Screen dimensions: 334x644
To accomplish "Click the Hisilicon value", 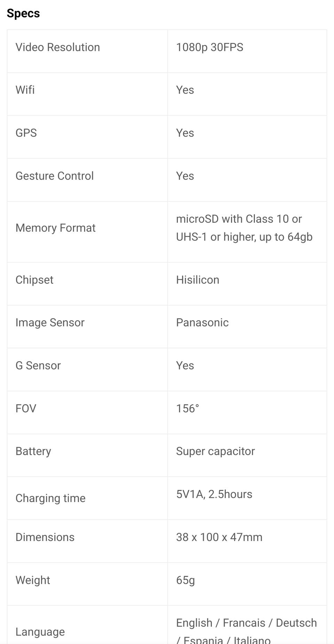I will [198, 280].
